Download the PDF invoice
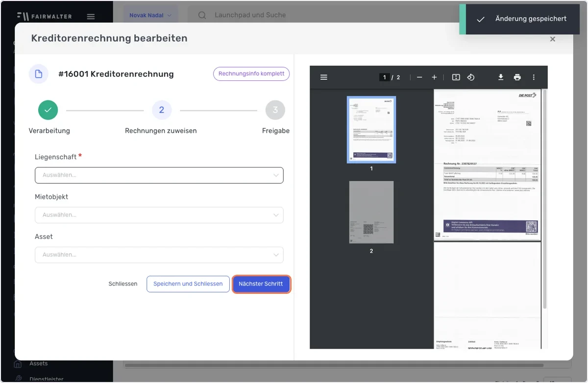Viewport: 588px width, 383px height. [x=501, y=77]
